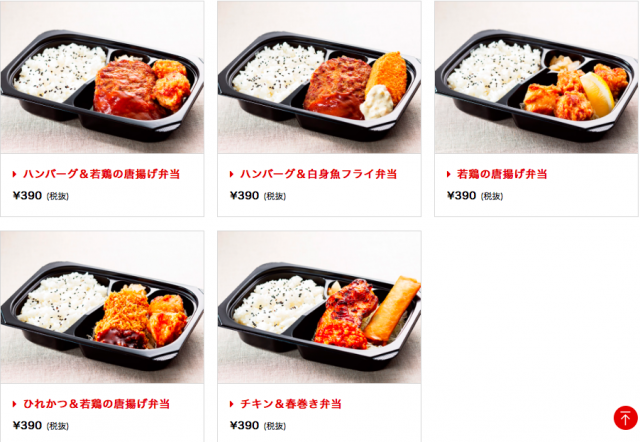This screenshot has width=640, height=442.
Task: Click the hamburger and white fish fry photo
Action: [x=319, y=77]
